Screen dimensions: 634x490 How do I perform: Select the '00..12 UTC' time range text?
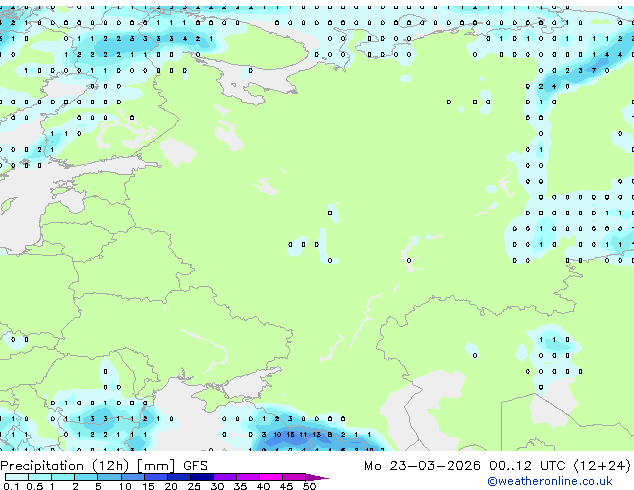(526, 466)
